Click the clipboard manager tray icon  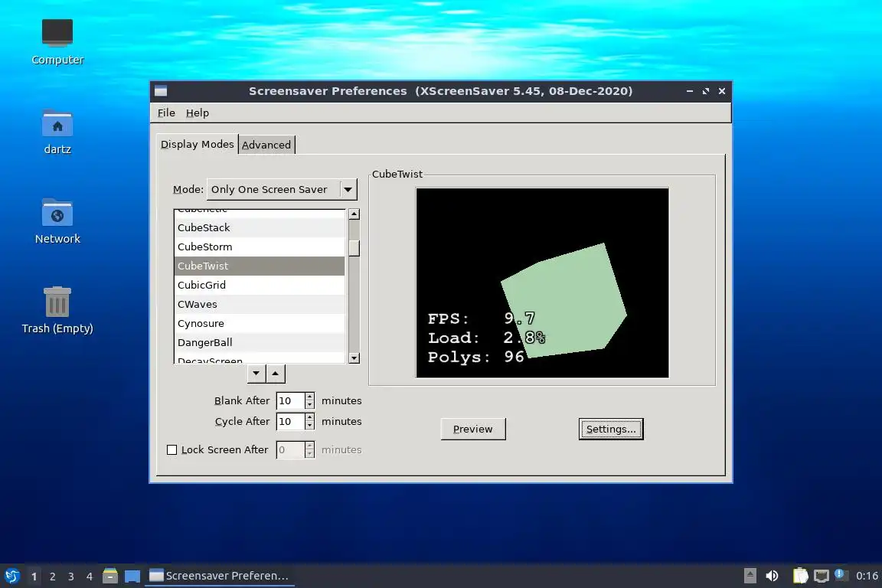click(x=800, y=576)
